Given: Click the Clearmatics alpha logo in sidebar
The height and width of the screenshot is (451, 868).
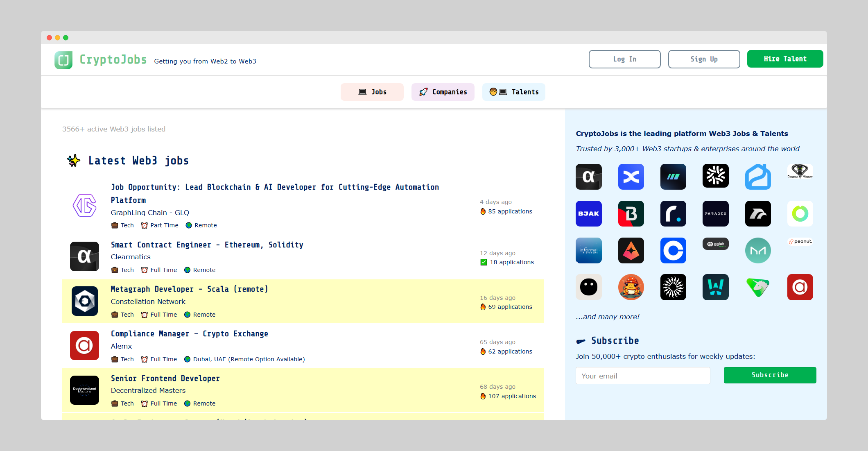Looking at the screenshot, I should (x=589, y=177).
